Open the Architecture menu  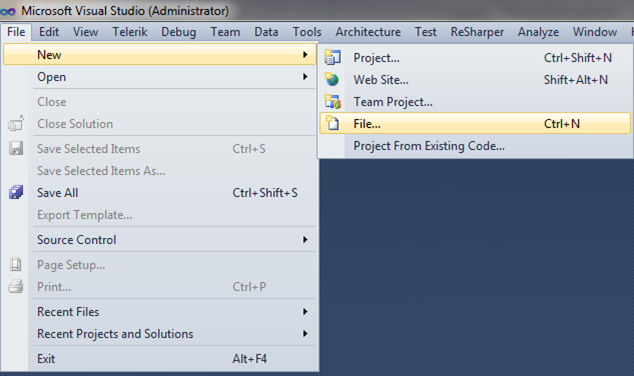368,32
